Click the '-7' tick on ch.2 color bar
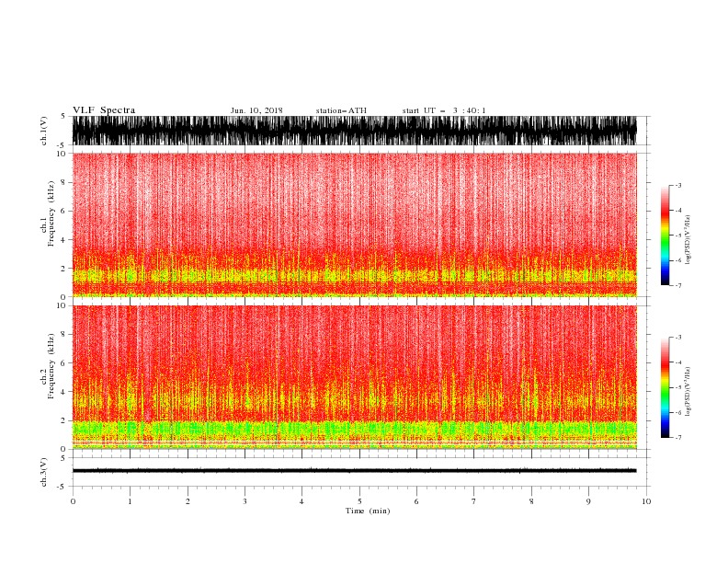Screen dimensions: 728x563 678,438
